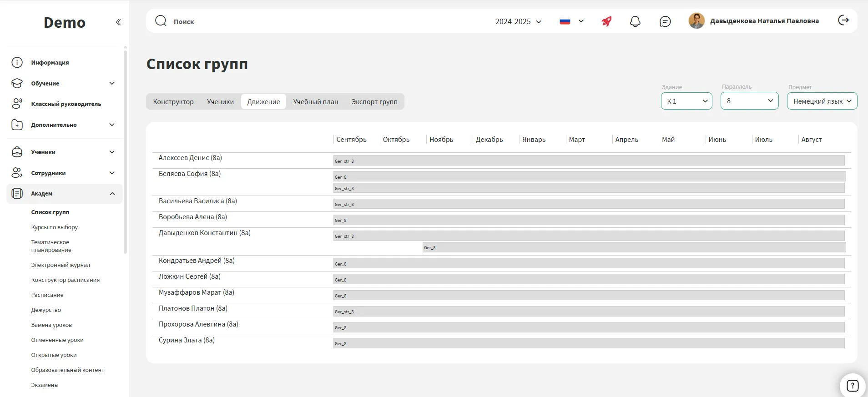Screen dimensions: 868x397
Task: Open the 2024-2025 school year dropdown
Action: pos(518,21)
